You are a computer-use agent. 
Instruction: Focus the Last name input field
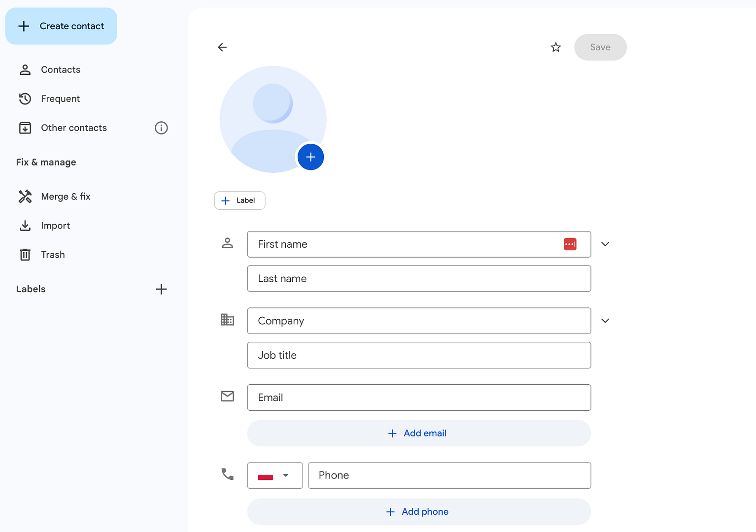418,279
